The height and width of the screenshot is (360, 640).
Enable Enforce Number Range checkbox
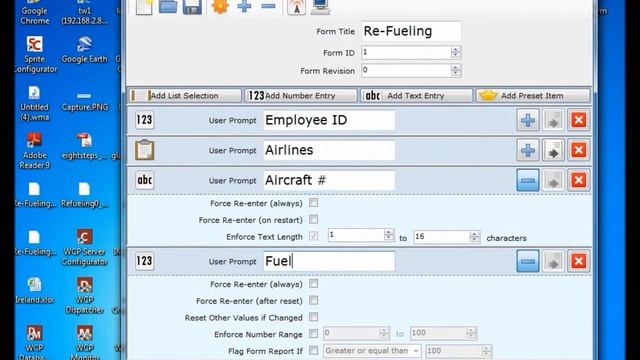coord(313,333)
